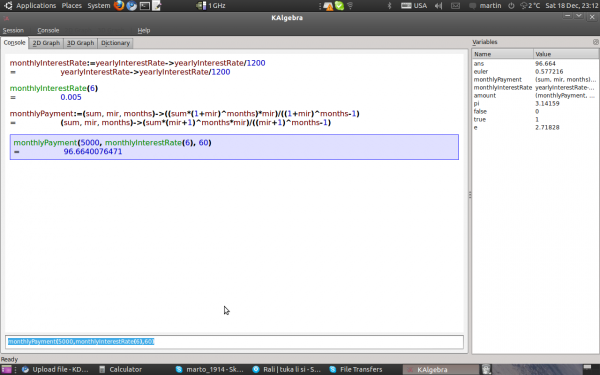
Task: Select the Console tab
Action: (15, 42)
